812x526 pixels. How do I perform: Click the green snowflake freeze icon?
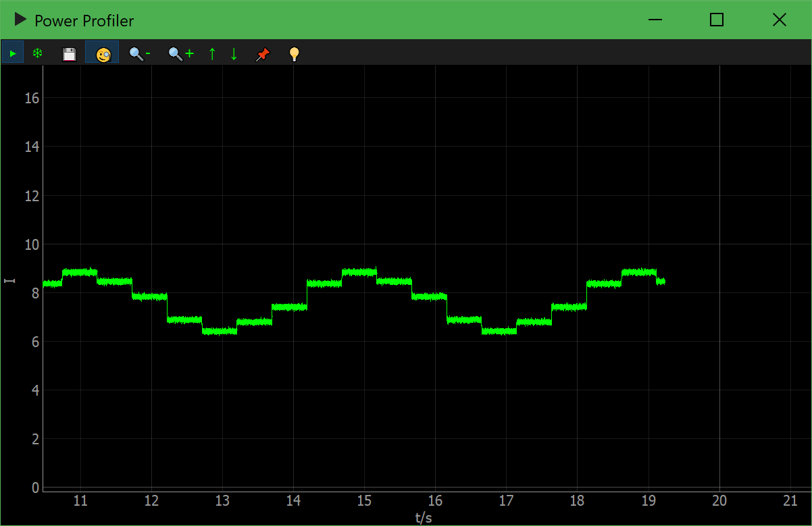tap(38, 53)
